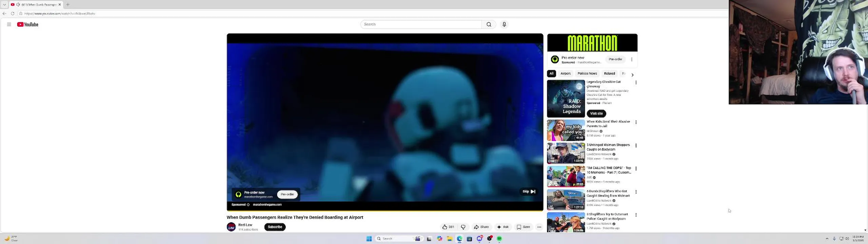Open Spotify from taskbar

coord(499,239)
